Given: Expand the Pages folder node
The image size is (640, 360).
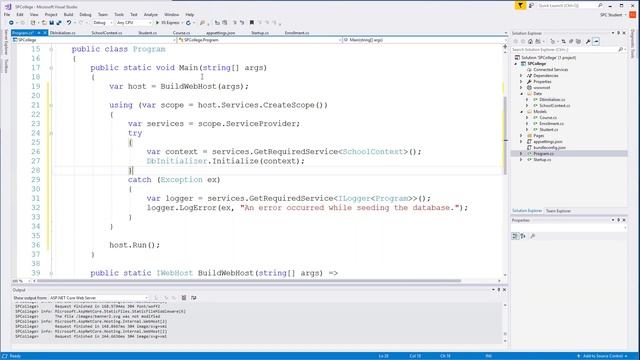Looking at the screenshot, I should coord(521,136).
